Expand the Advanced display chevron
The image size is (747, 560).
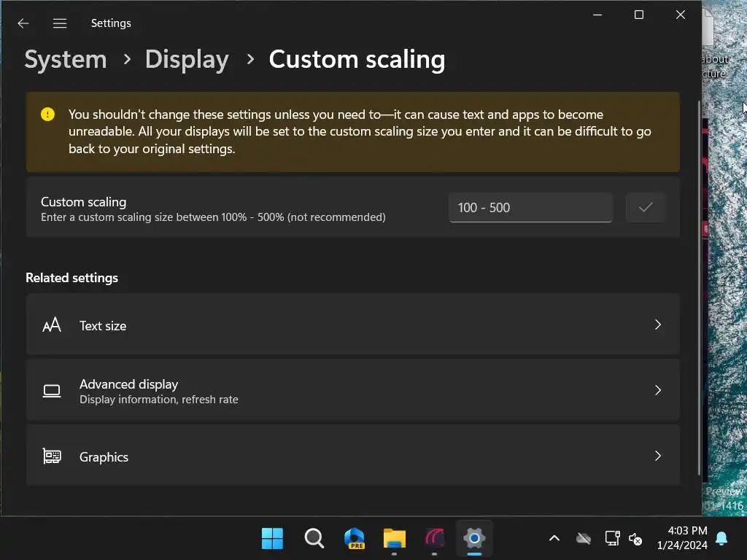(657, 391)
